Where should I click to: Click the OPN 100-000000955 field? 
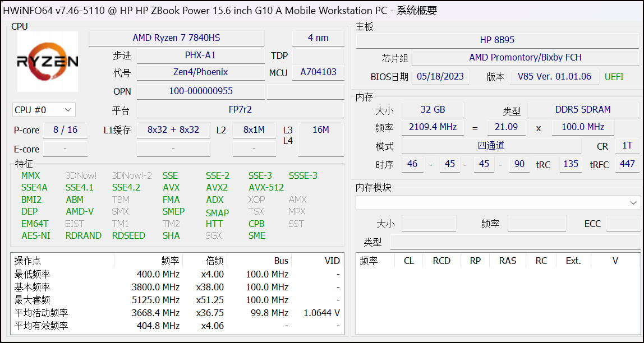click(x=200, y=91)
